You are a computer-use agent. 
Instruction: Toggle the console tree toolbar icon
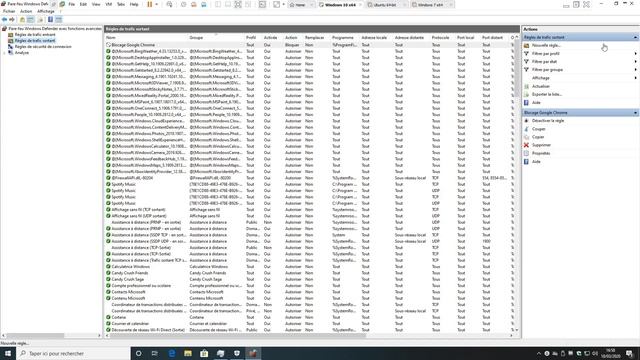tap(31, 20)
